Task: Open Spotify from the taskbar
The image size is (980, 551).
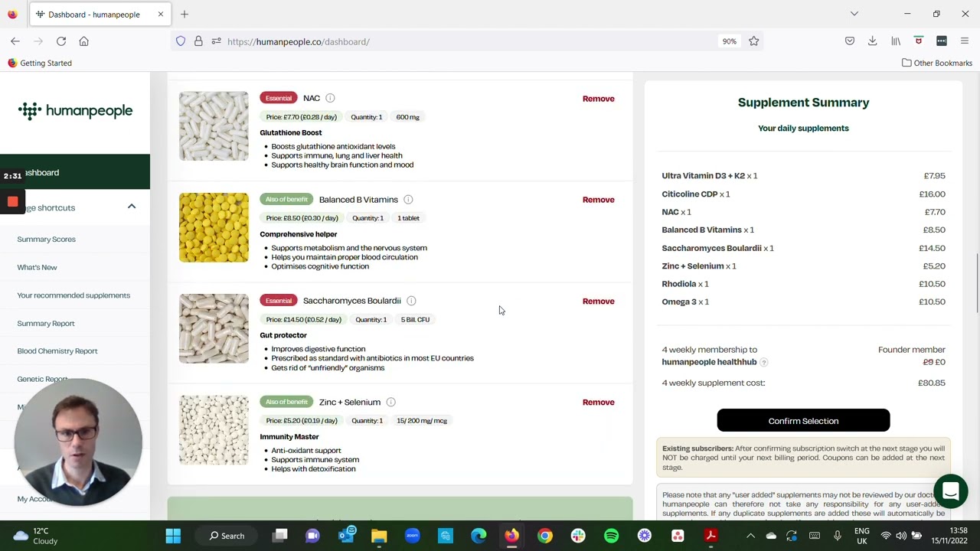Action: [x=611, y=536]
